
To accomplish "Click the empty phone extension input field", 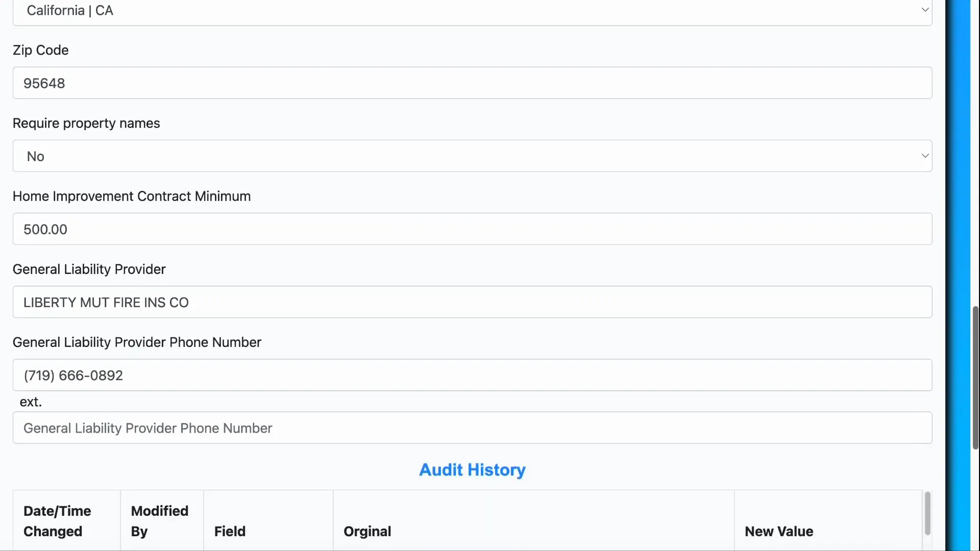I will coord(472,428).
